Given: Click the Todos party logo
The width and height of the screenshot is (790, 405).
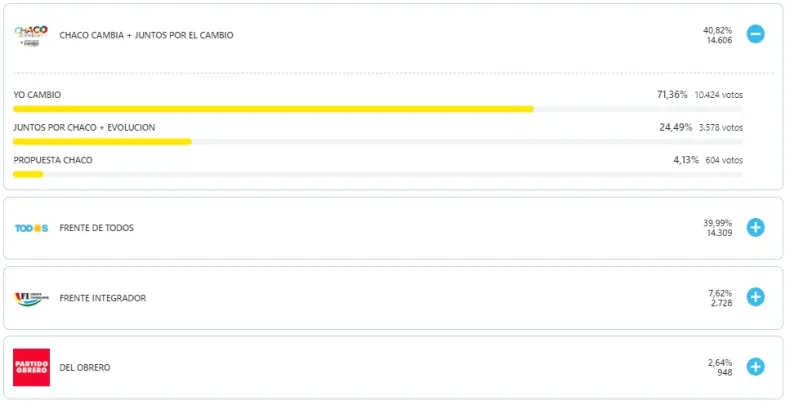Looking at the screenshot, I should coord(31,228).
